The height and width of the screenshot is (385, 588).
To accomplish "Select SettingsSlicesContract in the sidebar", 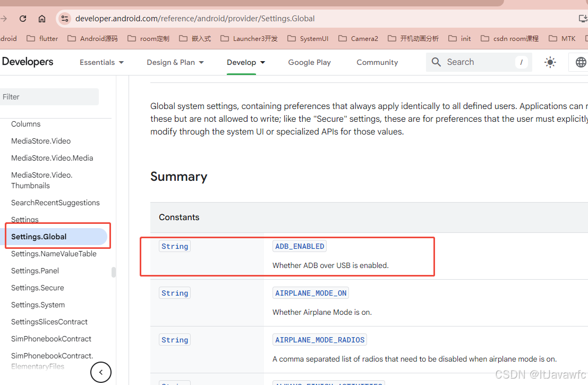I will coord(49,322).
